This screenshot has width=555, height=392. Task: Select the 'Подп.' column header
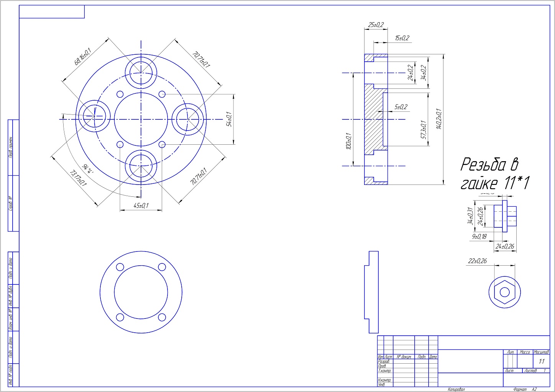point(422,357)
